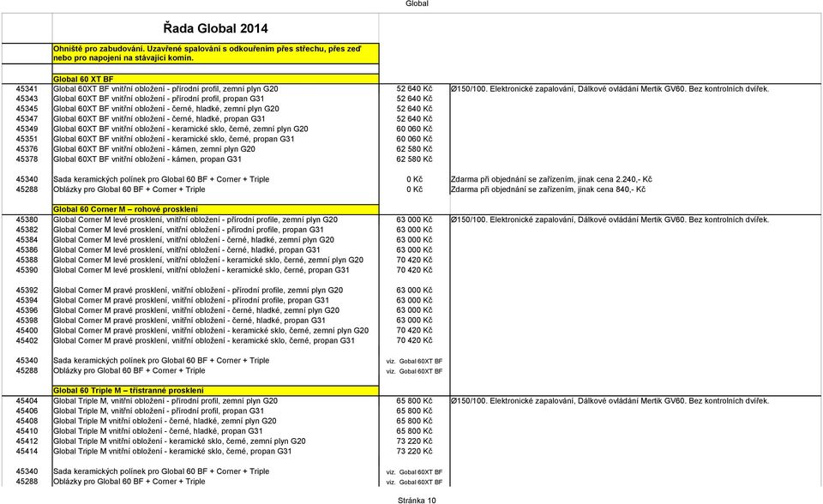The image size is (823, 504).
Task: Click the 'Global 60 XT BF' yellow section header
Action: click(x=215, y=79)
